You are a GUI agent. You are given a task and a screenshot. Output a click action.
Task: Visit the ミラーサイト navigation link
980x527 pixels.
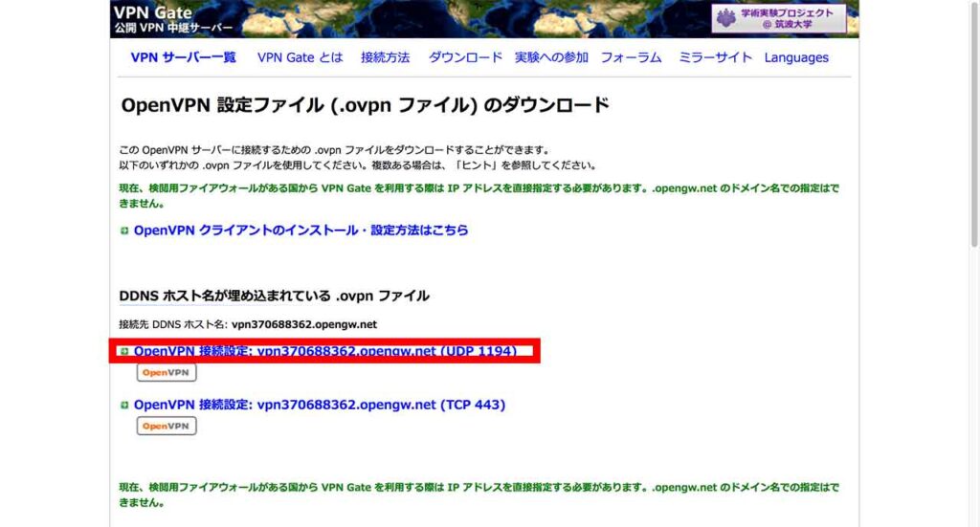[x=715, y=57]
